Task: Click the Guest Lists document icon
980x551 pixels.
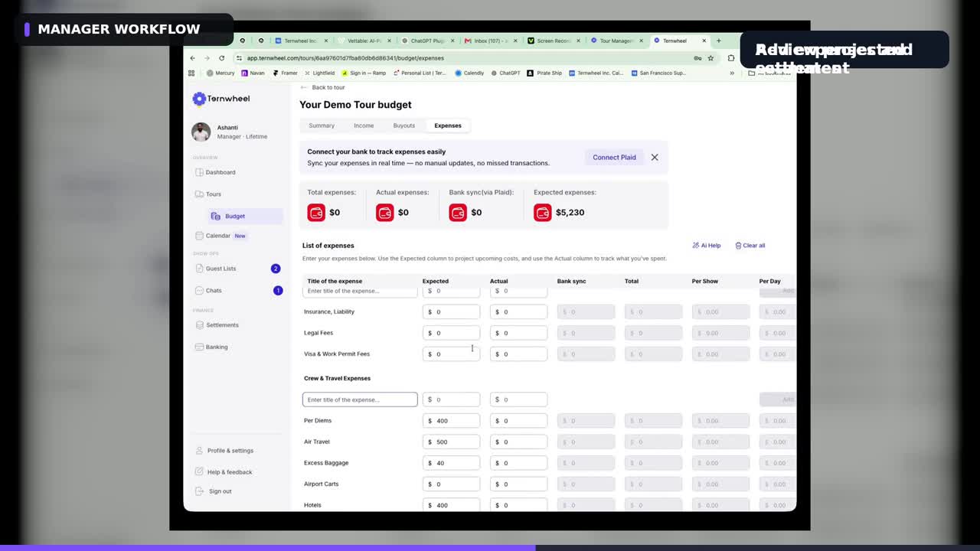Action: point(199,269)
